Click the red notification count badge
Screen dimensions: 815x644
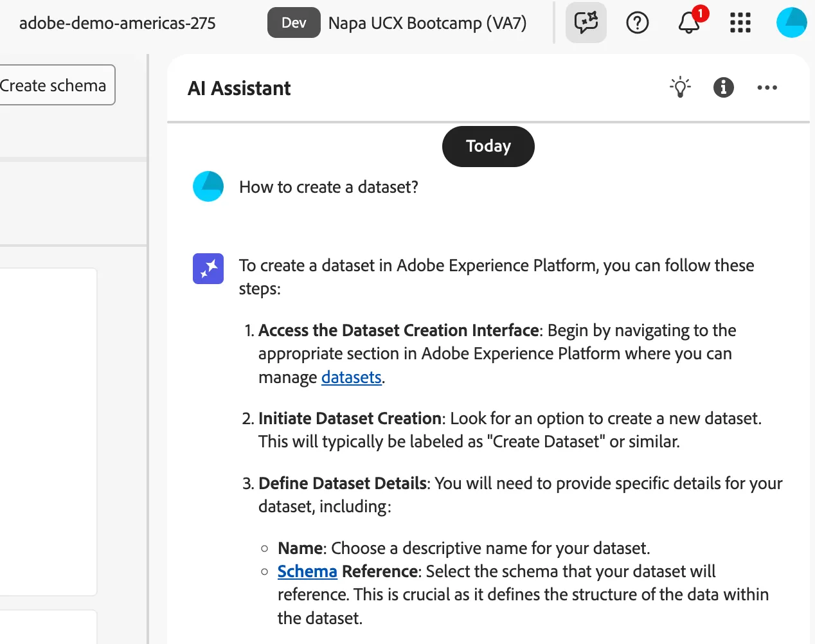pos(700,13)
